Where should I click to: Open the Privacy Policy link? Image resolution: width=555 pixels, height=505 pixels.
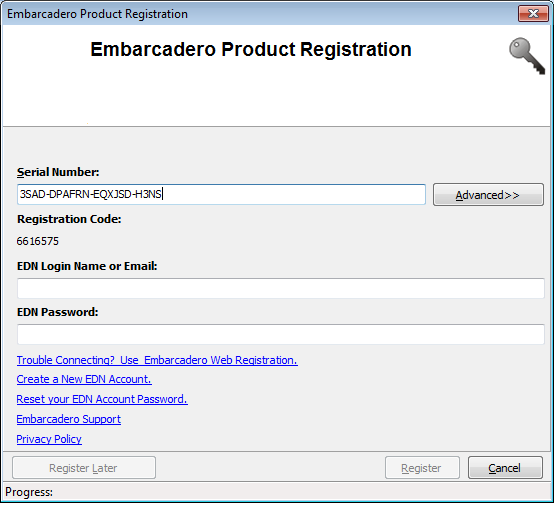[x=49, y=439]
